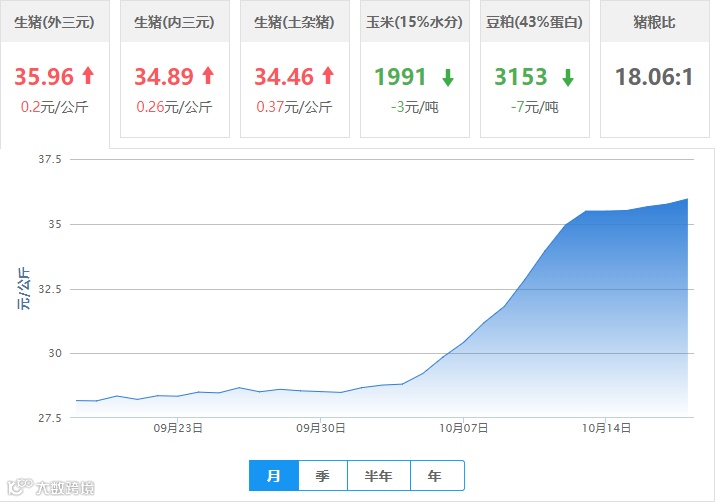The image size is (715, 502).
Task: Click the -7元/吨 change text
Action: pyautogui.click(x=534, y=107)
